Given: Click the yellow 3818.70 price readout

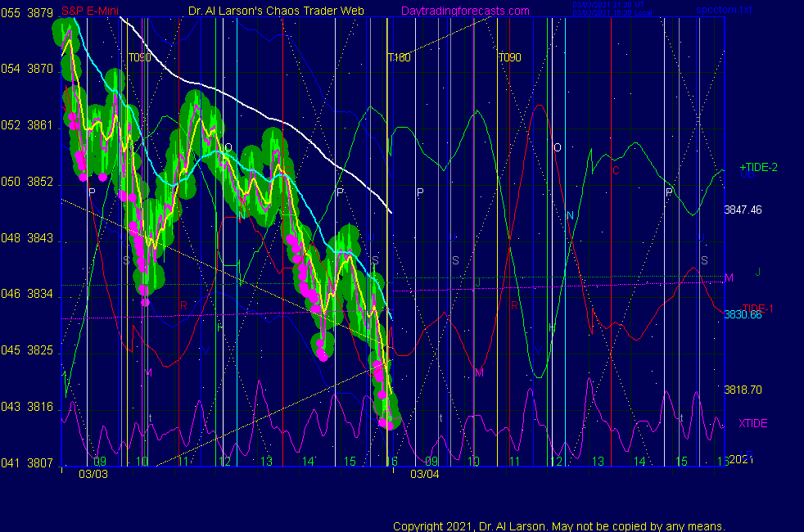Looking at the screenshot, I should pyautogui.click(x=743, y=390).
